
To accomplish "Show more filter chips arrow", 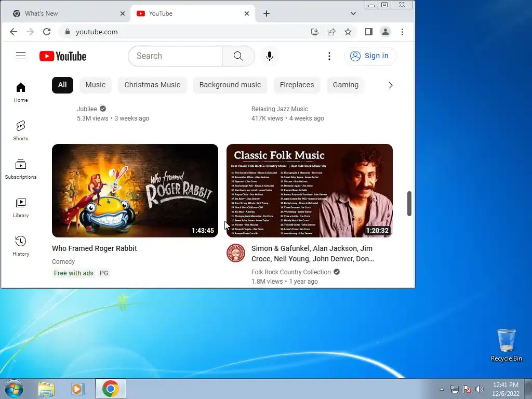I will 390,85.
